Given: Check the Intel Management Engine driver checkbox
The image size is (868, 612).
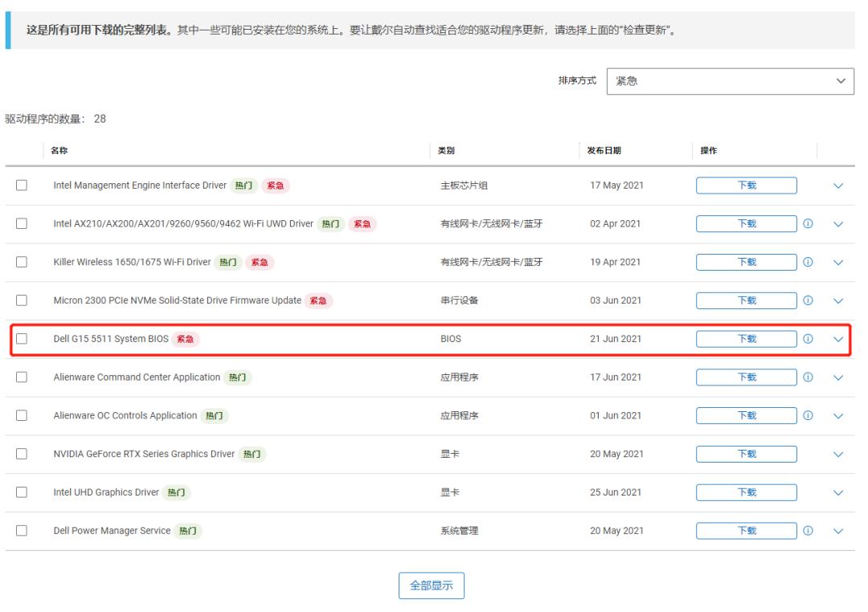Looking at the screenshot, I should (x=22, y=184).
